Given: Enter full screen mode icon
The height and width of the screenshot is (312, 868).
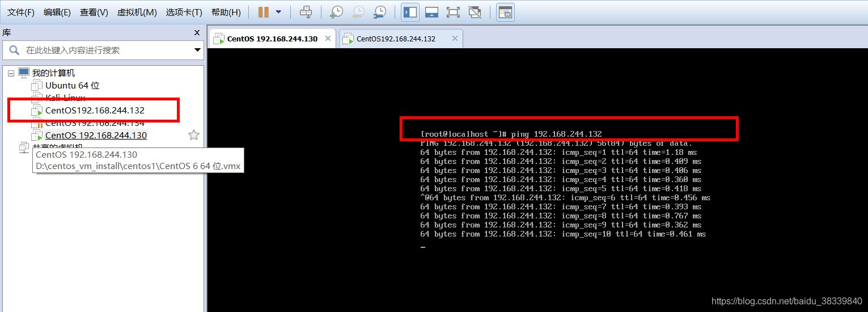Looking at the screenshot, I should 453,12.
